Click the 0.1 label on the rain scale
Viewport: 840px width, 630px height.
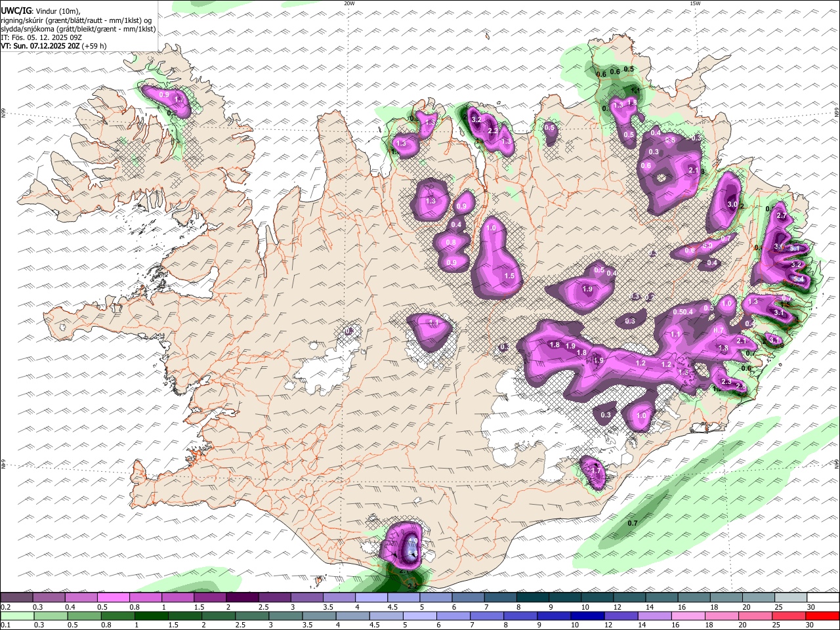pos(5,625)
